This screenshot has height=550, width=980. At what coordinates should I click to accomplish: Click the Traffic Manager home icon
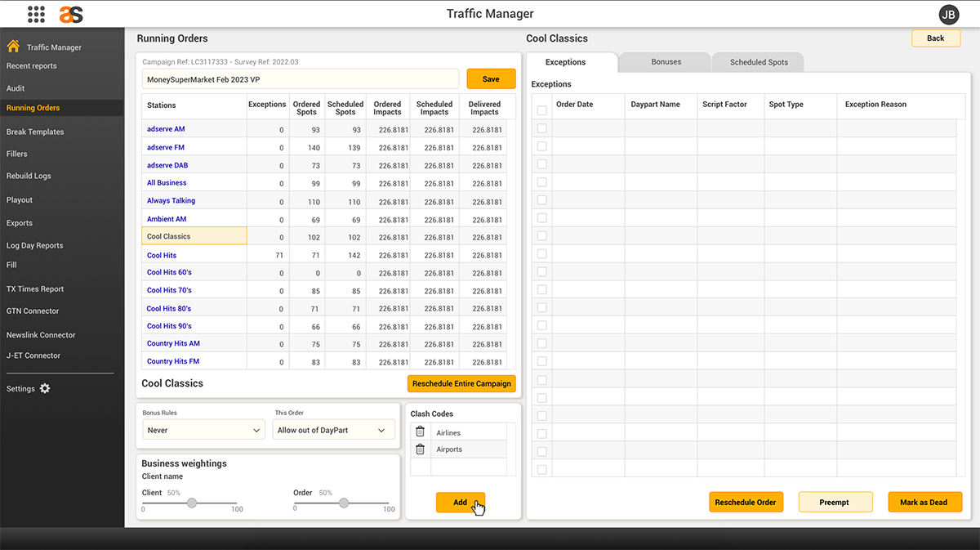tap(13, 47)
